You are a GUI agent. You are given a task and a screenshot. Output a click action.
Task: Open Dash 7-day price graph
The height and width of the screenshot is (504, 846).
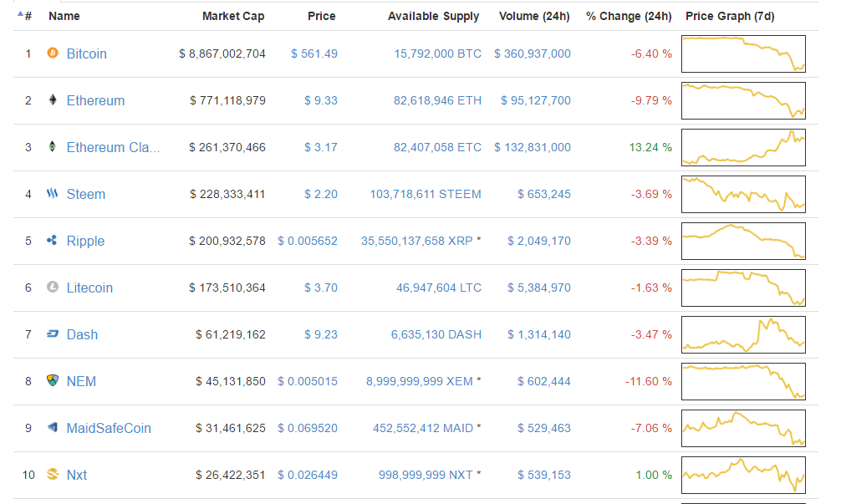tap(743, 334)
